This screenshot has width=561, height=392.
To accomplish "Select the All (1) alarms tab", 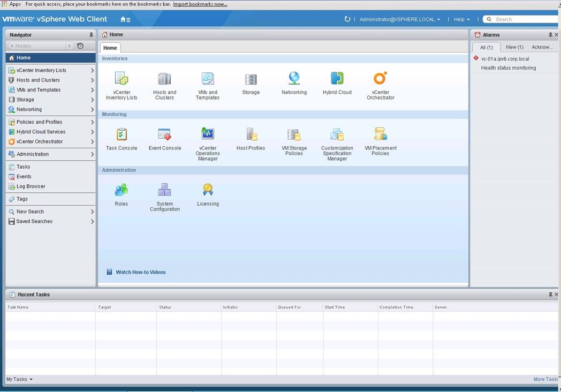I will pyautogui.click(x=486, y=47).
